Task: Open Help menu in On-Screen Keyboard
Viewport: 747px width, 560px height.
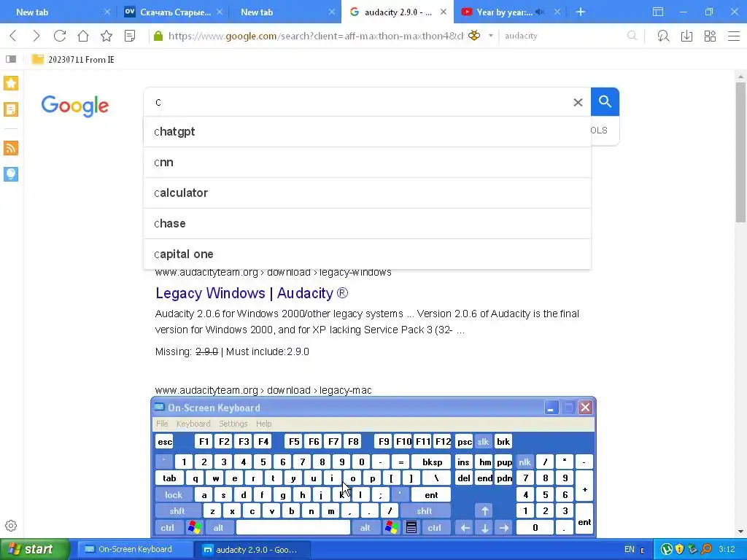Action: pyautogui.click(x=263, y=424)
